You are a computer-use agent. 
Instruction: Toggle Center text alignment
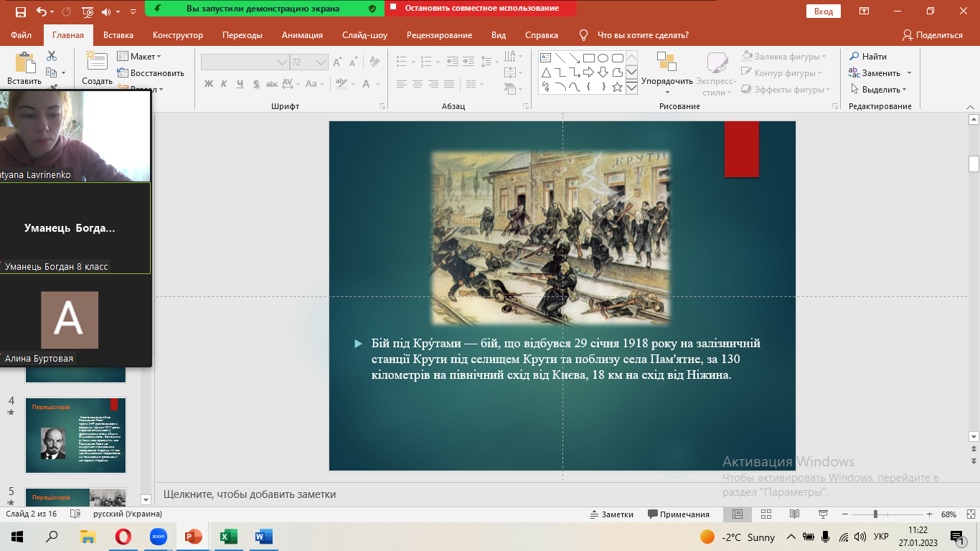(418, 84)
